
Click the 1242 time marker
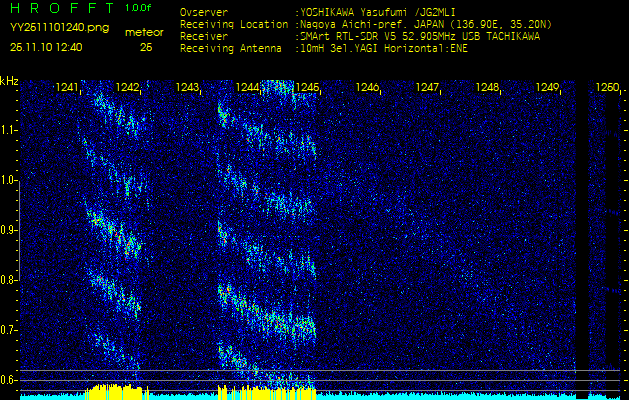[x=127, y=87]
